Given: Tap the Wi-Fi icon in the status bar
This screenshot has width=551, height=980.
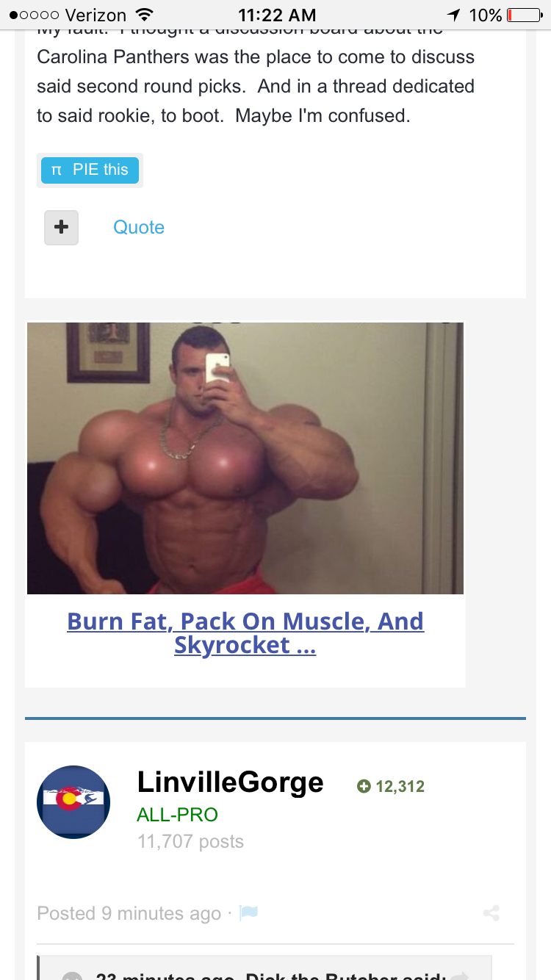Looking at the screenshot, I should (x=145, y=15).
